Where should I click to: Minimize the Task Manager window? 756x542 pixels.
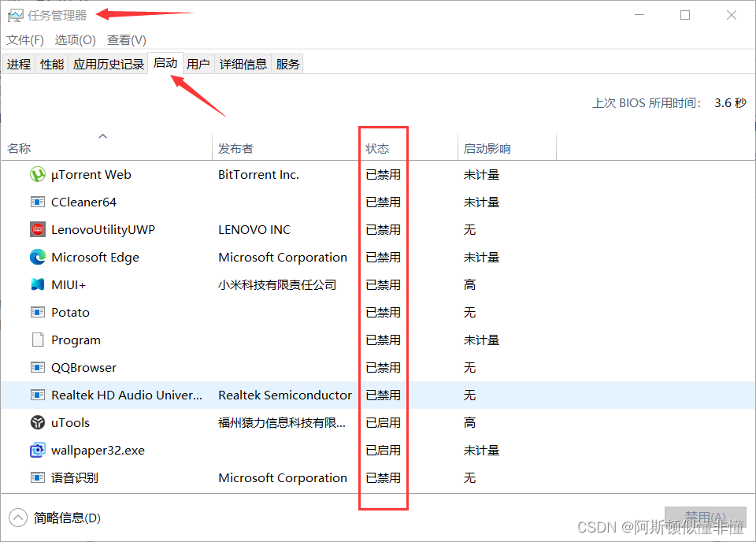pos(639,15)
